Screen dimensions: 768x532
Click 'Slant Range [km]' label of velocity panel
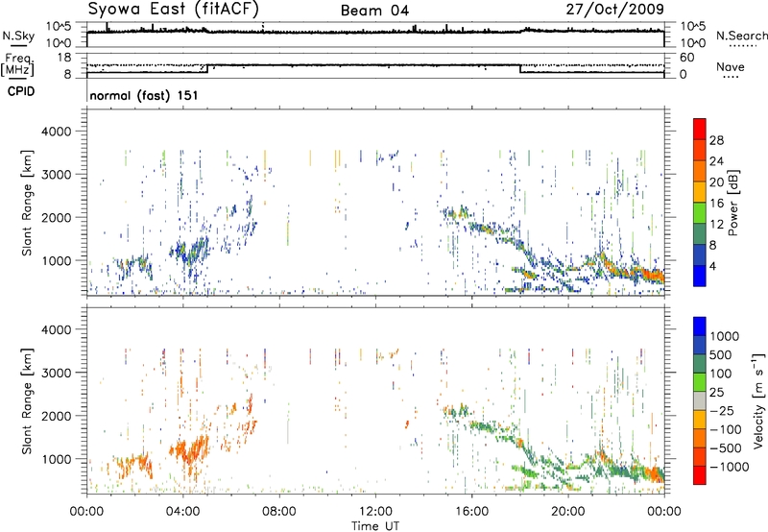27,401
